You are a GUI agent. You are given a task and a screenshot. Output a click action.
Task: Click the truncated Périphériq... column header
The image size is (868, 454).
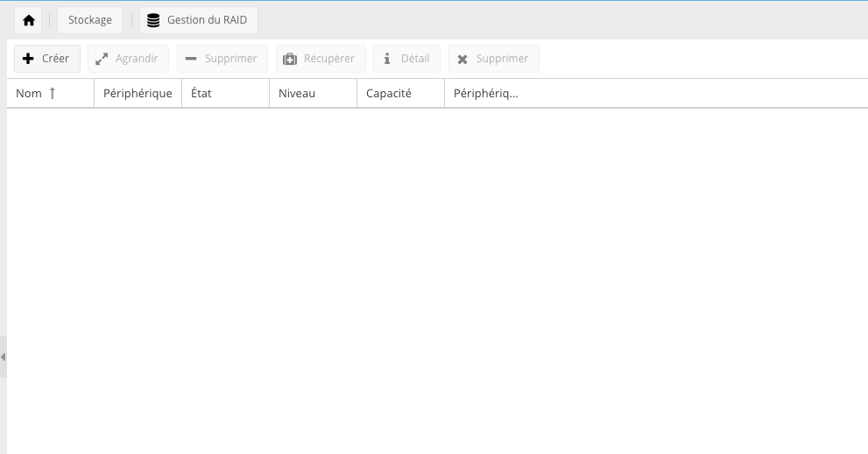tap(486, 93)
